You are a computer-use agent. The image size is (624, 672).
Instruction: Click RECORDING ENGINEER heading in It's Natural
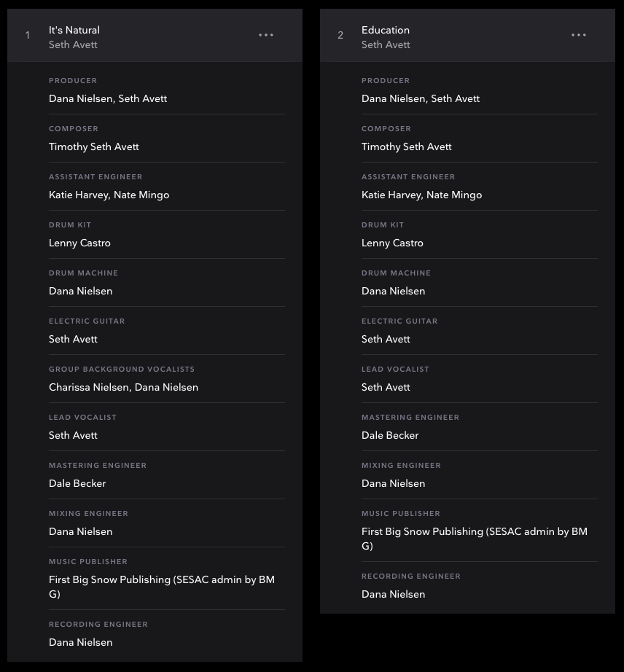click(98, 625)
